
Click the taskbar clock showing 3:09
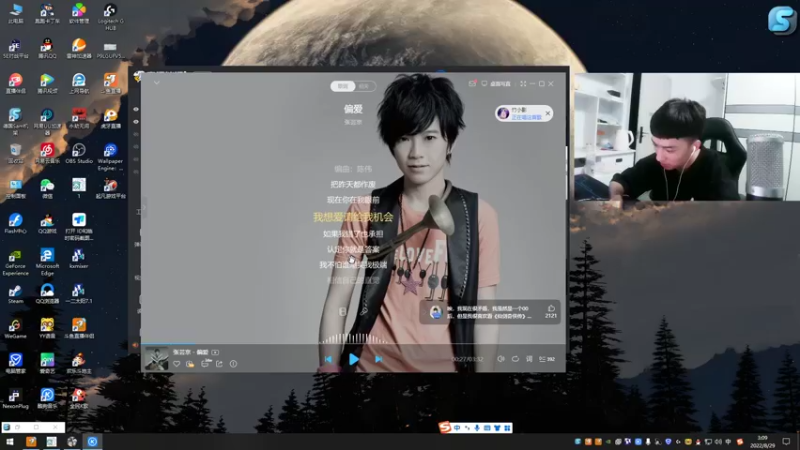763,442
